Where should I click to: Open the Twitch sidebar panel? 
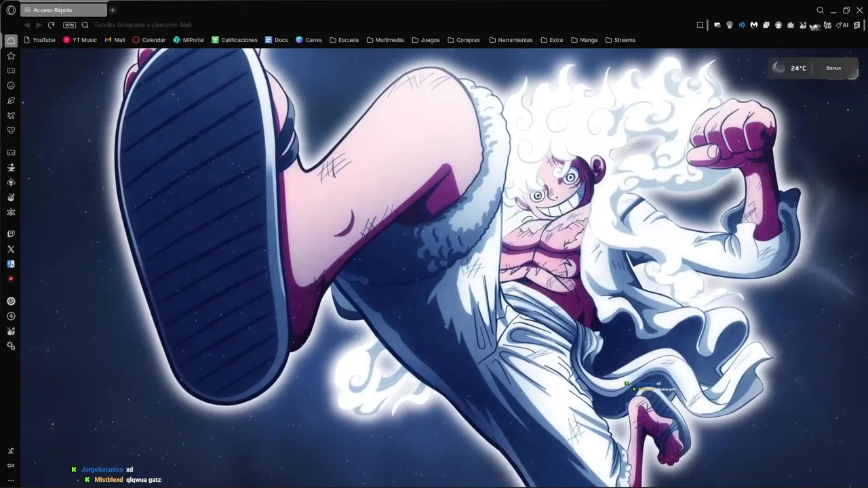[11, 234]
